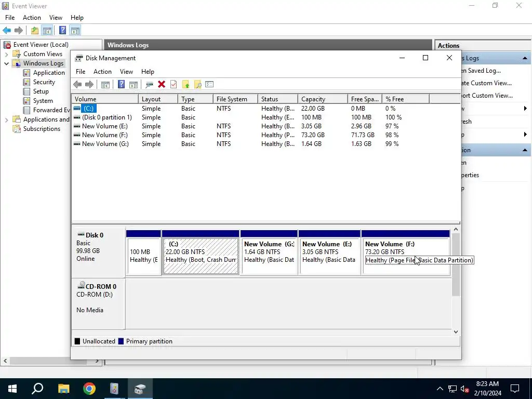The image size is (532, 399).
Task: Select System log in tree
Action: (x=43, y=101)
